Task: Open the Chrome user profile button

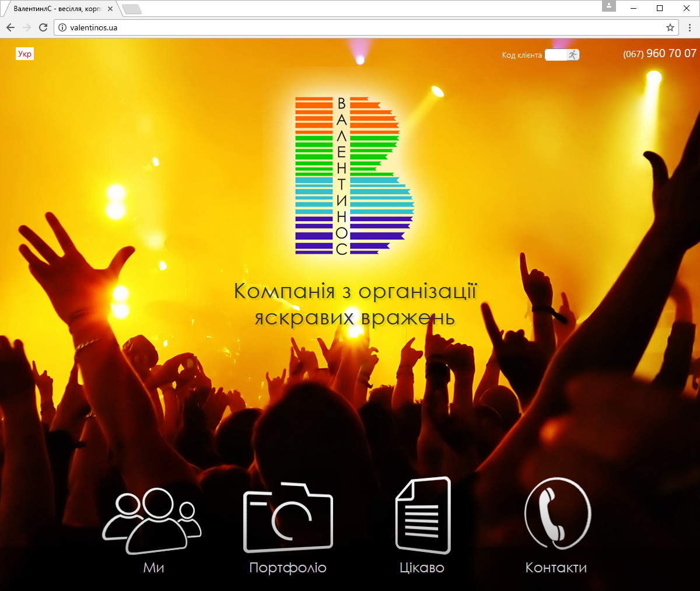Action: [x=608, y=6]
